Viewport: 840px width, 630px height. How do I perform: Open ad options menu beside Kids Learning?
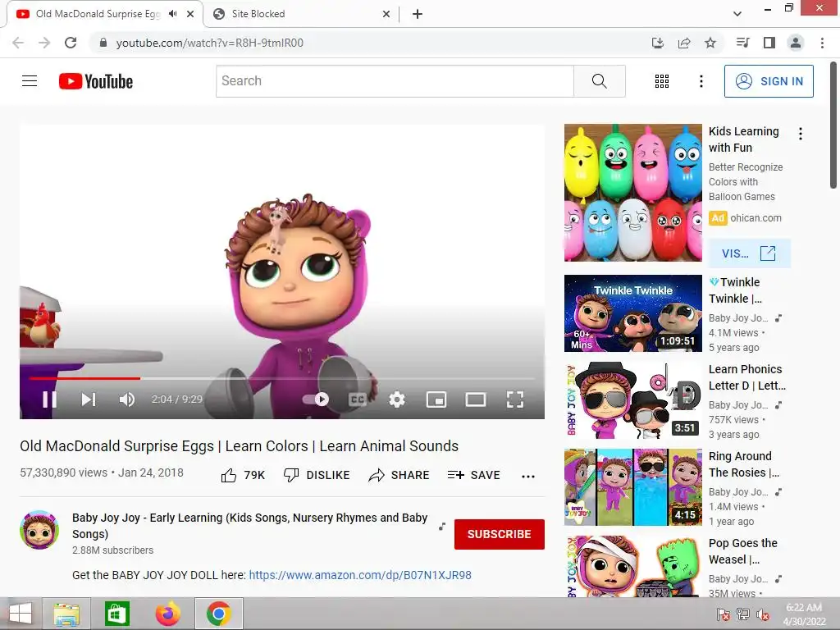tap(801, 134)
